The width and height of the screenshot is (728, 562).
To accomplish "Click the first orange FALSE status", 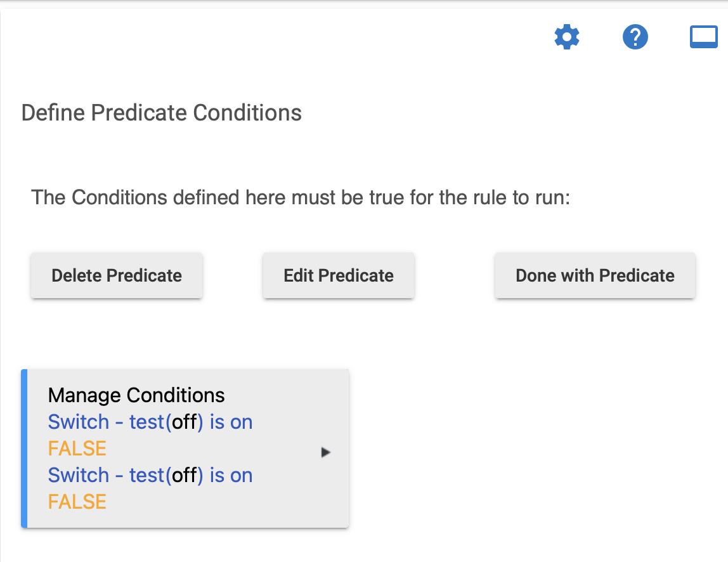I will [x=77, y=448].
